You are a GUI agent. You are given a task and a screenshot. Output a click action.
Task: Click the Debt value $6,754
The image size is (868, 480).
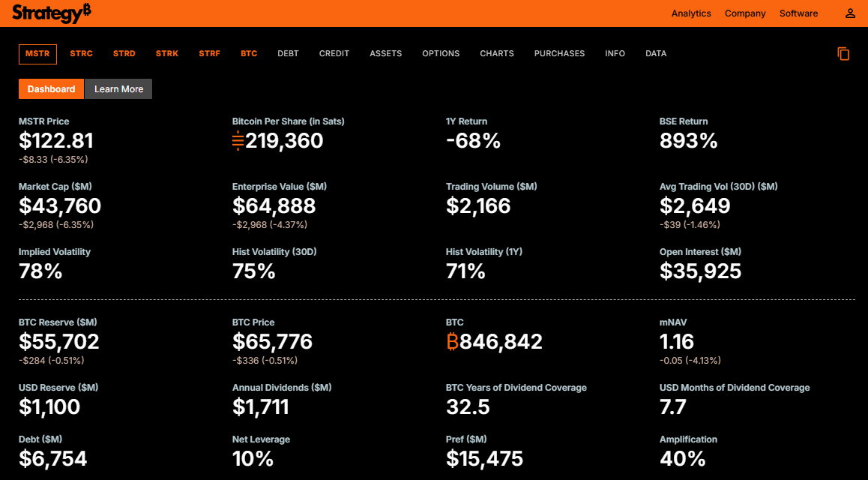click(x=52, y=458)
